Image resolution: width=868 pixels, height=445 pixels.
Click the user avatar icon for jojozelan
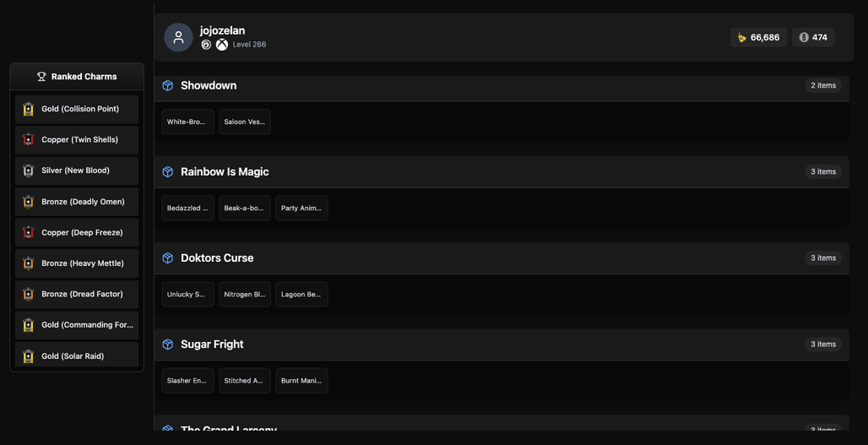[x=178, y=38]
